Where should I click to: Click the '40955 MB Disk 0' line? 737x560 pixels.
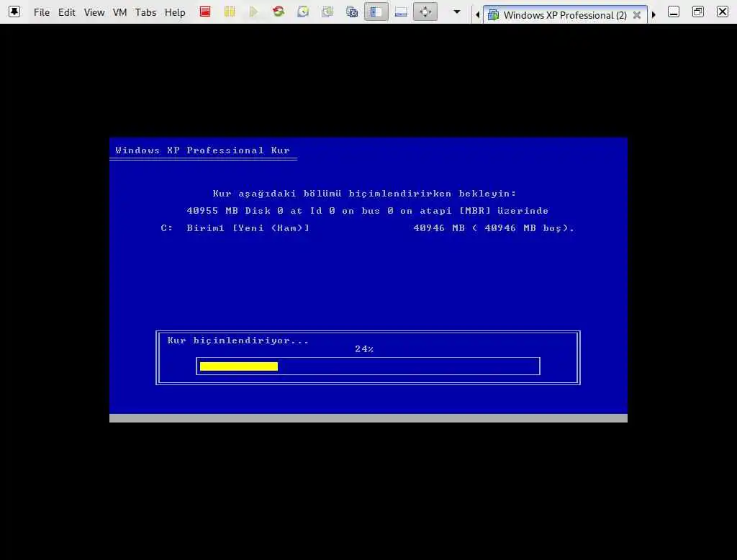coord(368,211)
